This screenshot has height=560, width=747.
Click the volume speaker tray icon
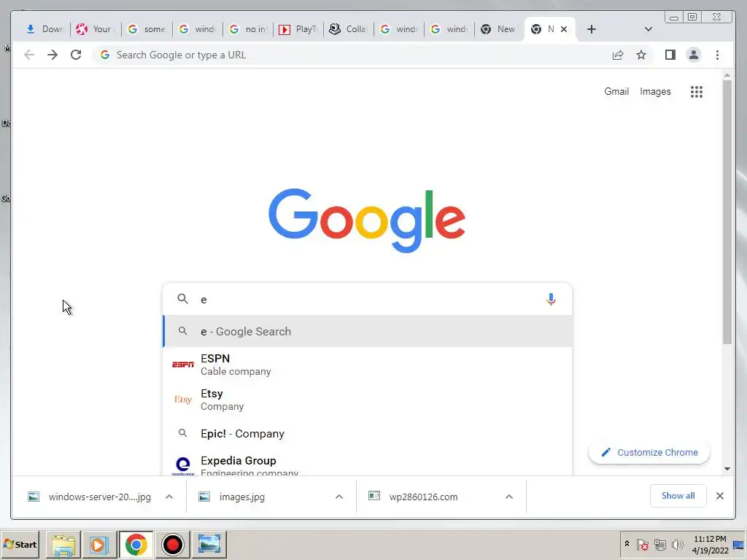click(x=677, y=544)
